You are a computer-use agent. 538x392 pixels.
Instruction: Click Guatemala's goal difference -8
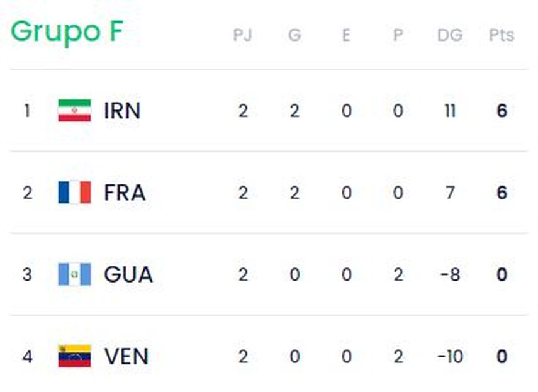[450, 274]
